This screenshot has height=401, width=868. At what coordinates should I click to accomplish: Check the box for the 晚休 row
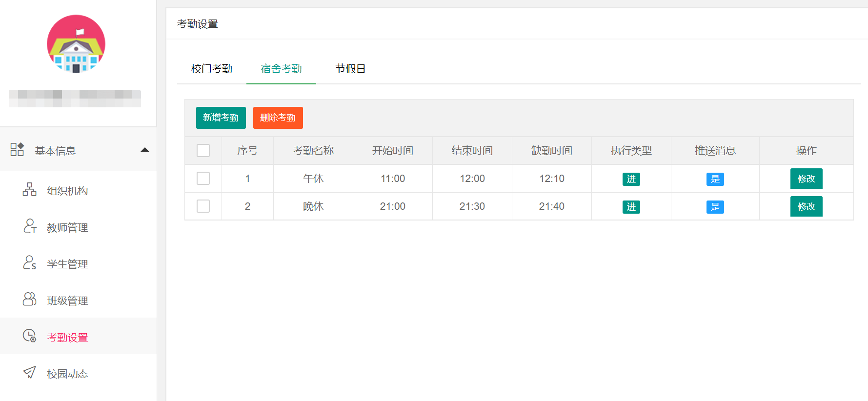[x=203, y=206]
